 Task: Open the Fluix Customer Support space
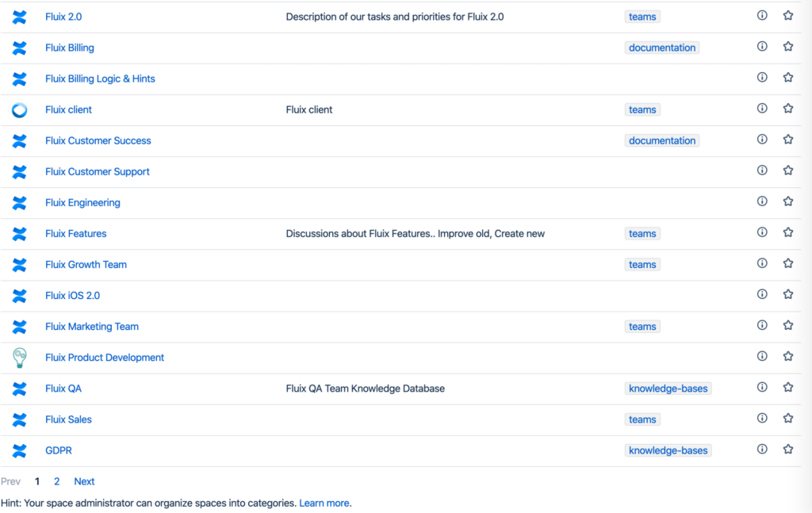tap(98, 172)
